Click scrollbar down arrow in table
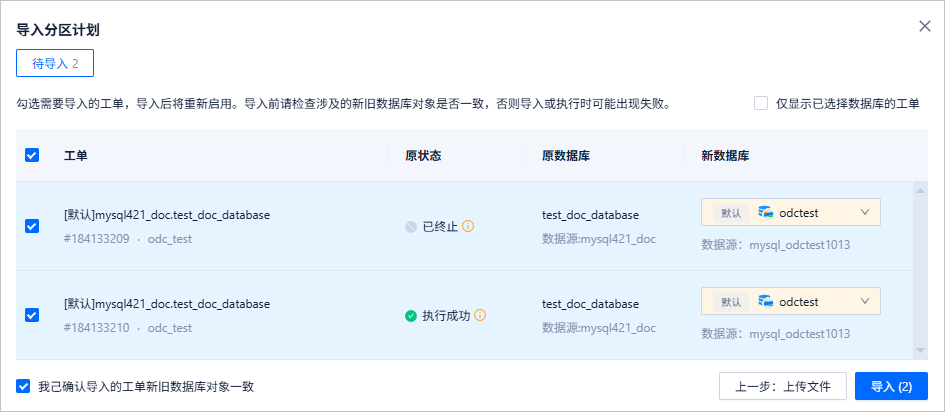 (921, 350)
